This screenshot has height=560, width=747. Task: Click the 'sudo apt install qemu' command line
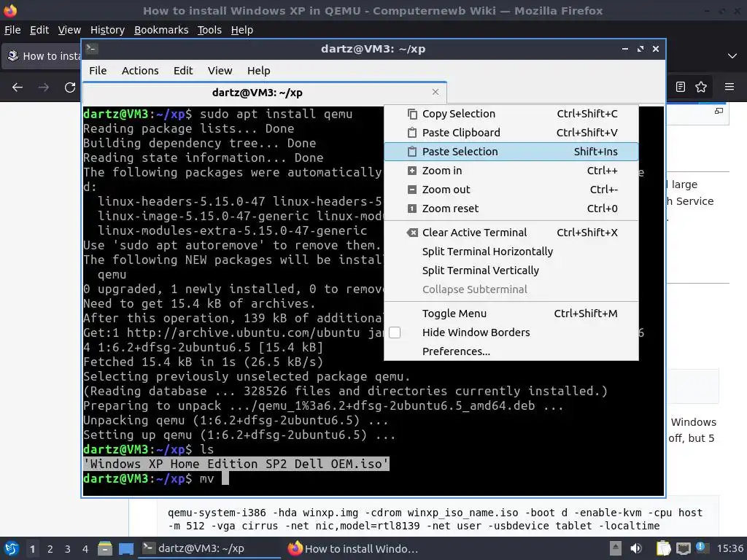[276, 114]
